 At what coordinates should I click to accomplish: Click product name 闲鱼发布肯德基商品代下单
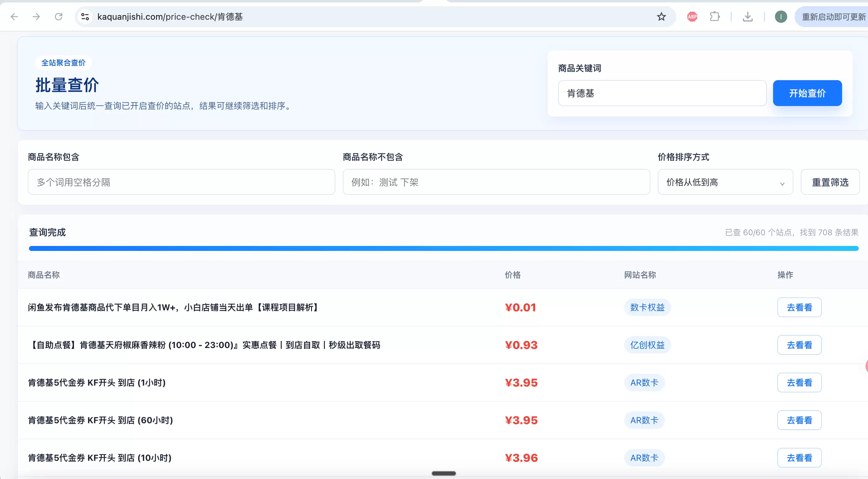tap(174, 307)
